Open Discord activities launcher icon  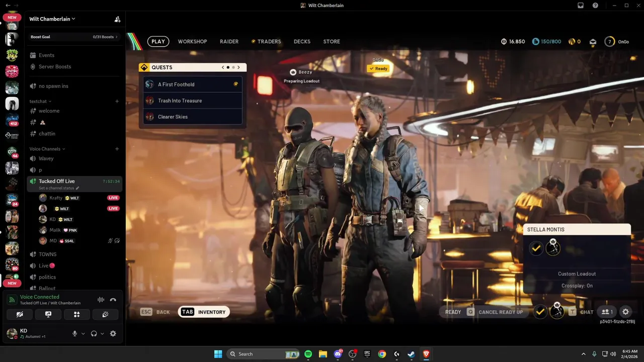point(77,314)
